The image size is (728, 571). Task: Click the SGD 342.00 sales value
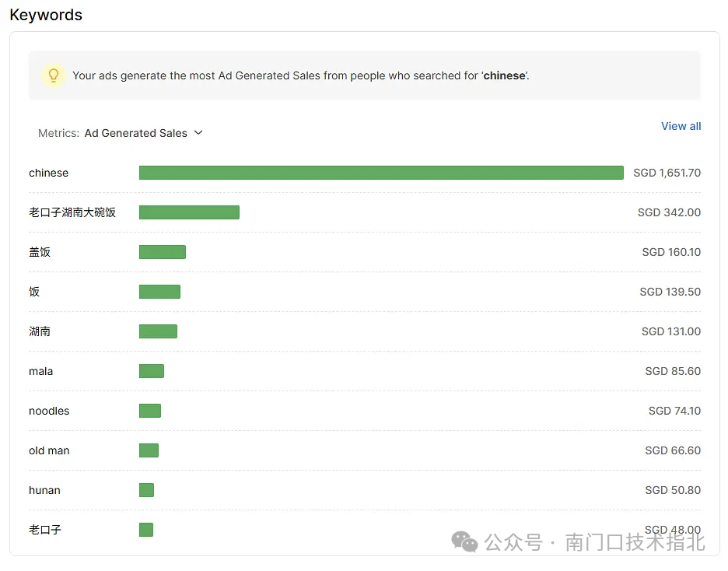click(x=669, y=212)
